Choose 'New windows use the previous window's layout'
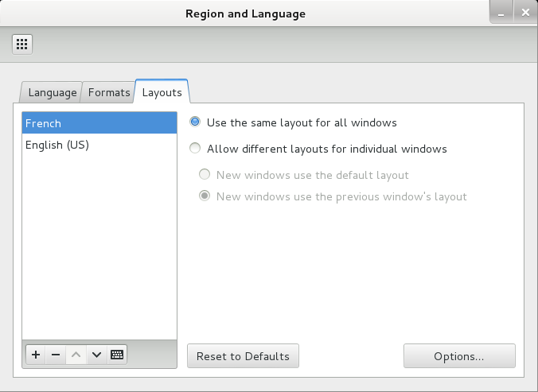 tap(205, 196)
